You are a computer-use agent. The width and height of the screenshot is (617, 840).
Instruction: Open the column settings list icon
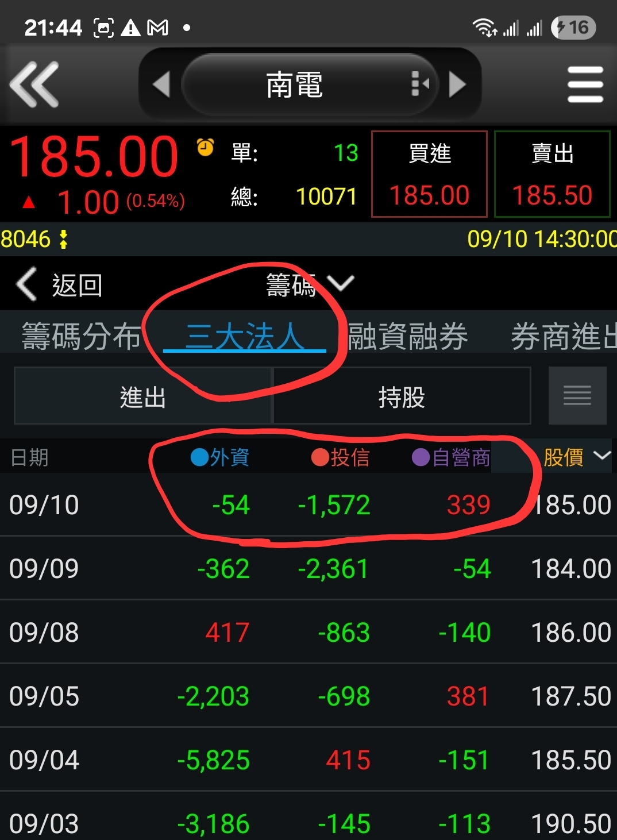(x=577, y=395)
